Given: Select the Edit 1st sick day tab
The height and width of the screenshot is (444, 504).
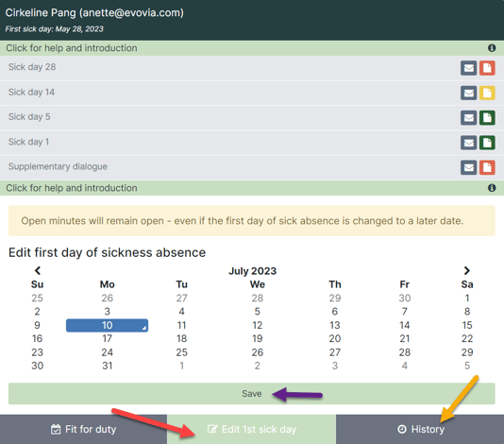Looking at the screenshot, I should 252,429.
